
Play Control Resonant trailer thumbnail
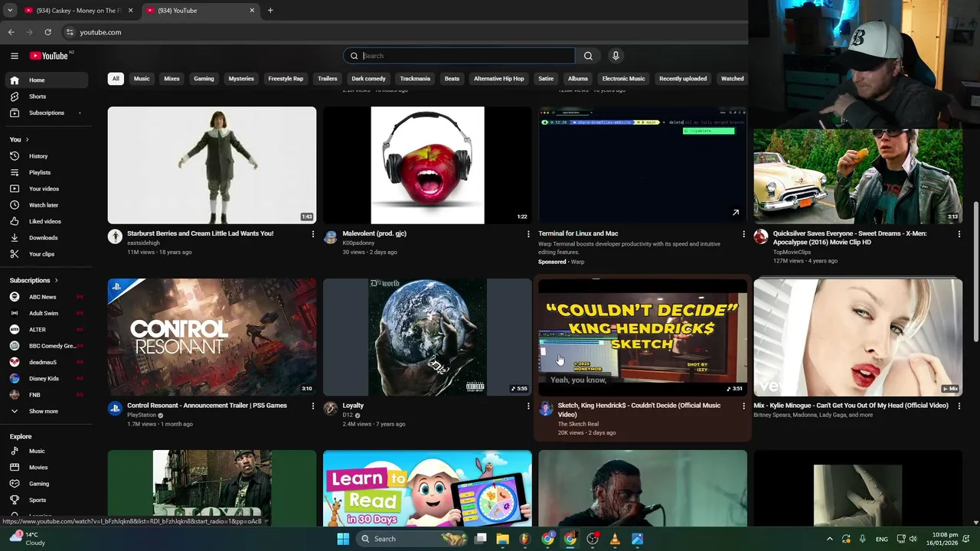click(x=212, y=337)
